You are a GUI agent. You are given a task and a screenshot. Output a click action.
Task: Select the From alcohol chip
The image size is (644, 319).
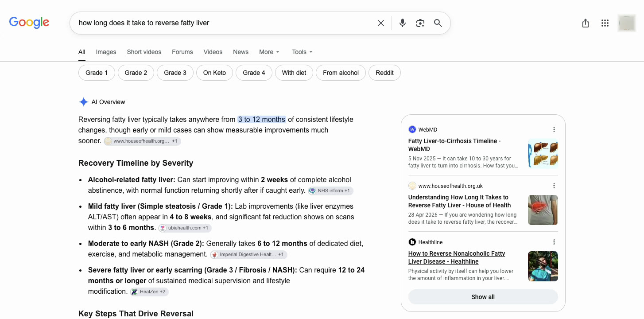pos(341,73)
